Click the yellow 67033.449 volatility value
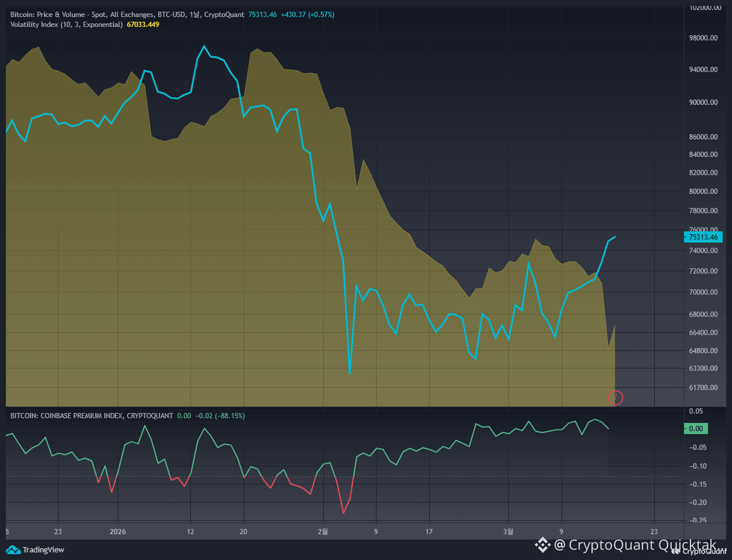 pos(143,25)
